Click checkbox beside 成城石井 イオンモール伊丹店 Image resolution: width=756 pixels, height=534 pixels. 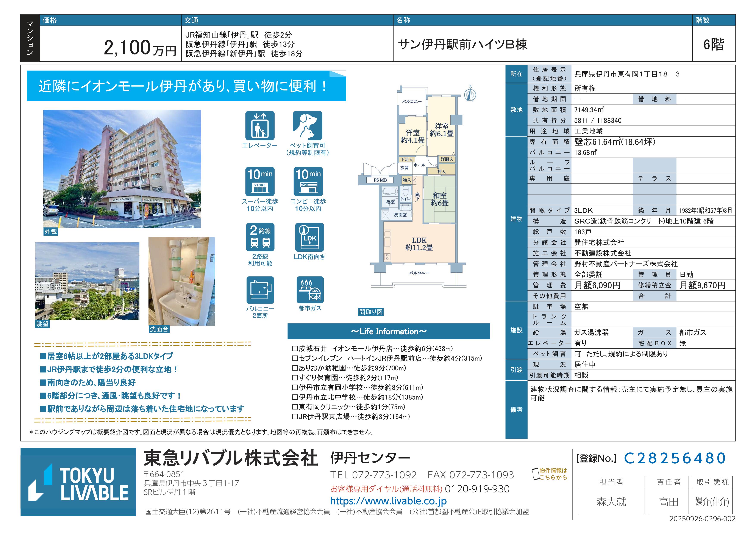click(295, 348)
